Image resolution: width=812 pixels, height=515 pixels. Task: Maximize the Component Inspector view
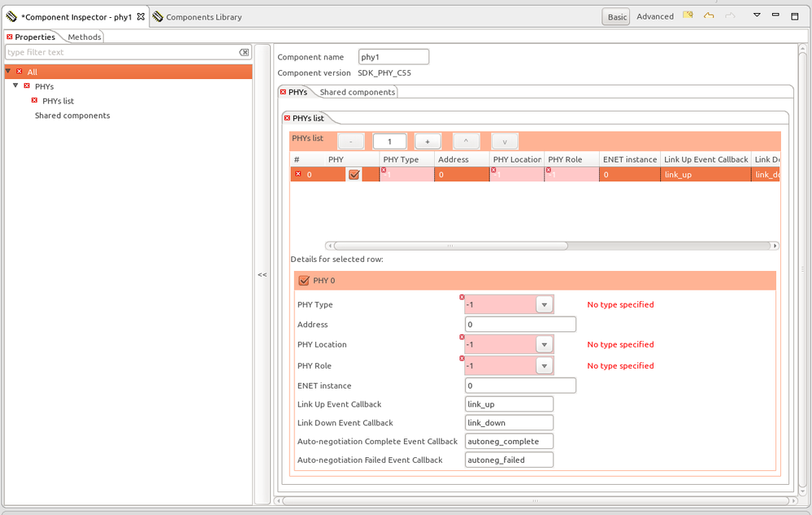click(792, 16)
